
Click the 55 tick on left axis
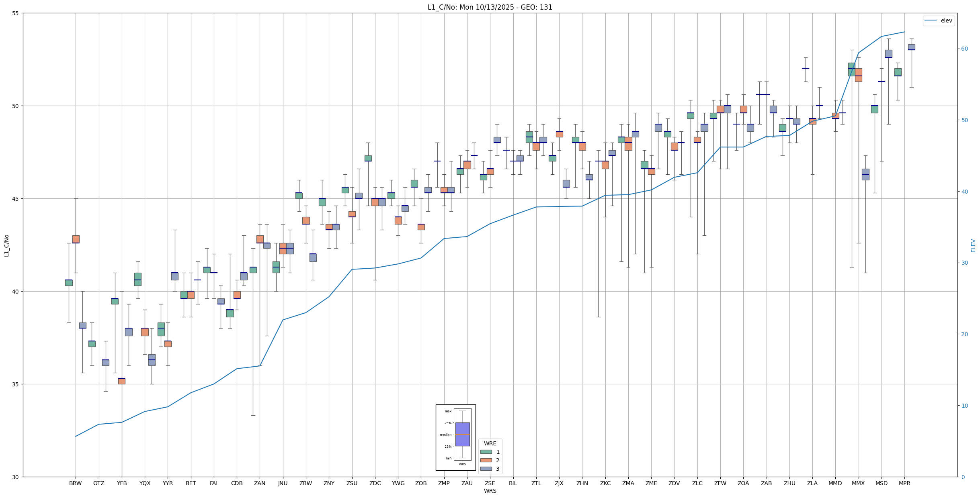[x=16, y=13]
